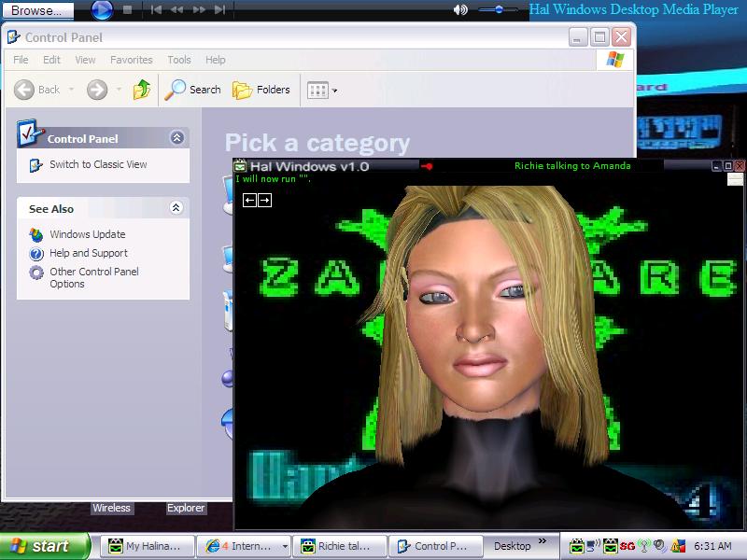The height and width of the screenshot is (560, 747).
Task: Expand the Desktop toolbar chevron on taskbar
Action: click(543, 541)
